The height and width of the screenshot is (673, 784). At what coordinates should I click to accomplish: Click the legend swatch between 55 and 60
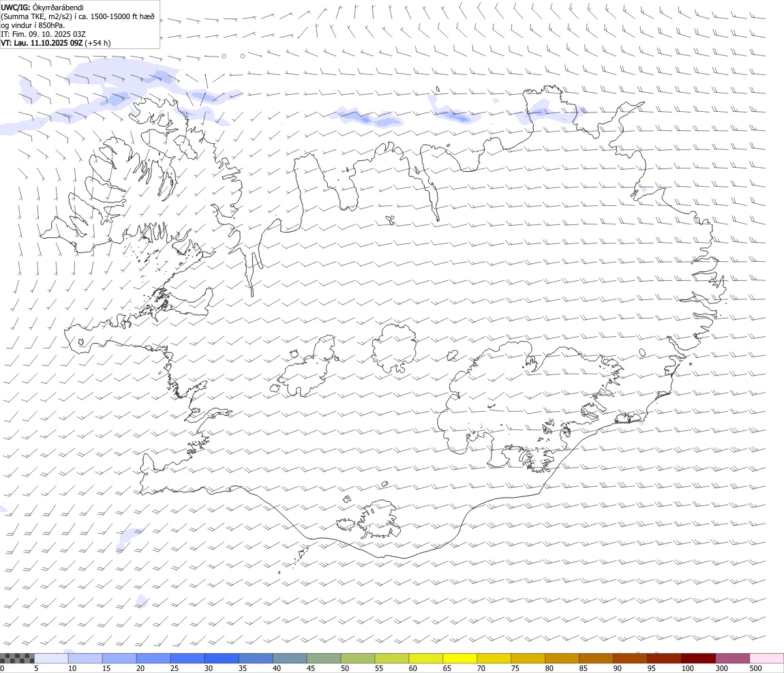click(x=392, y=659)
